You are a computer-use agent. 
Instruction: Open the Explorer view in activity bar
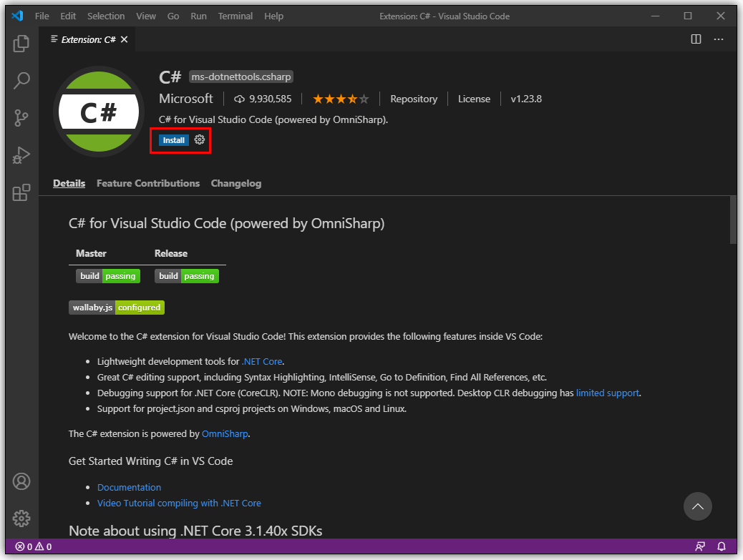21,44
